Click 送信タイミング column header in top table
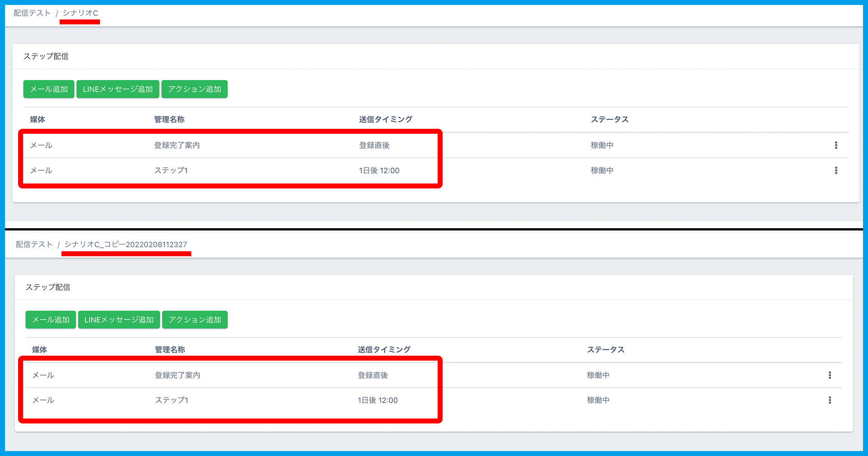The height and width of the screenshot is (456, 868). 386,119
